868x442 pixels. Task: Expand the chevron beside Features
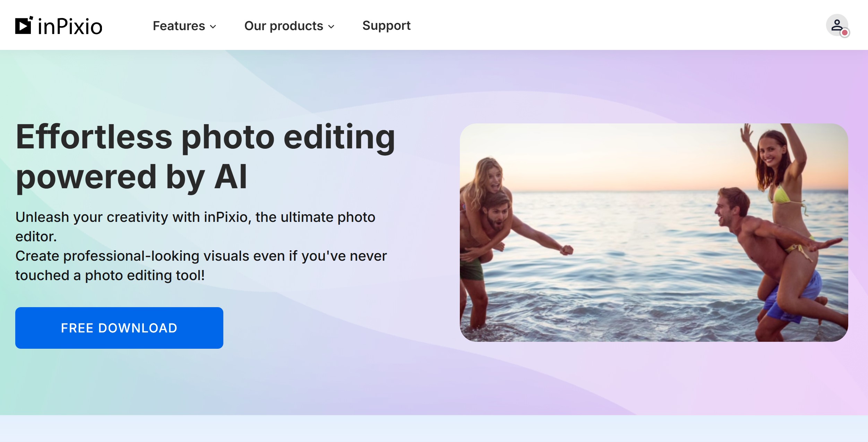click(x=213, y=27)
